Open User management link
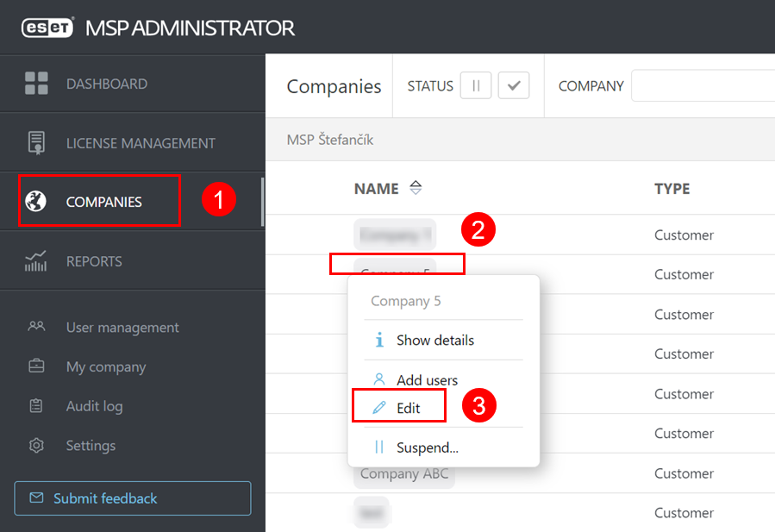 pos(122,328)
